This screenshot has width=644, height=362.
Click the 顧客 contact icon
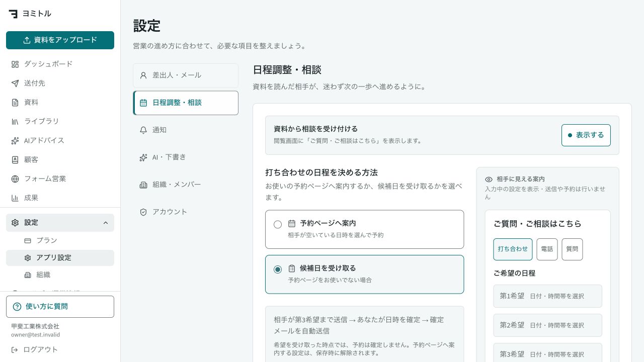15,160
